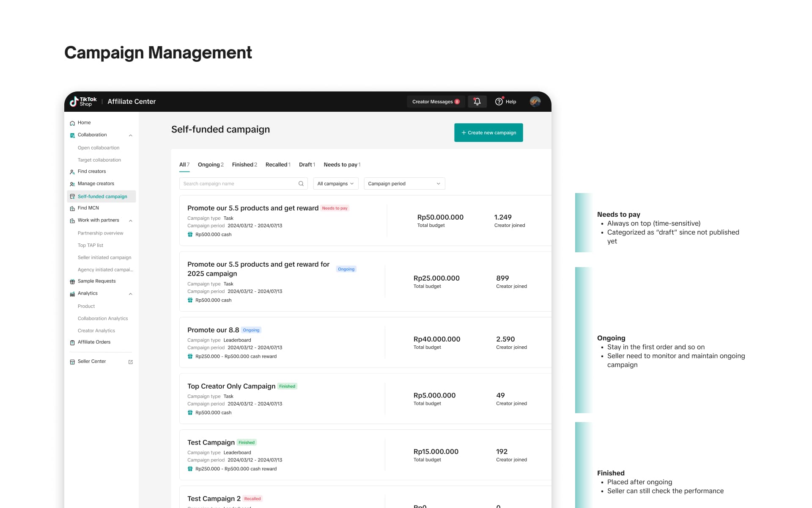Click the Self-funded campaign sidebar icon
The height and width of the screenshot is (508, 812).
tap(72, 196)
